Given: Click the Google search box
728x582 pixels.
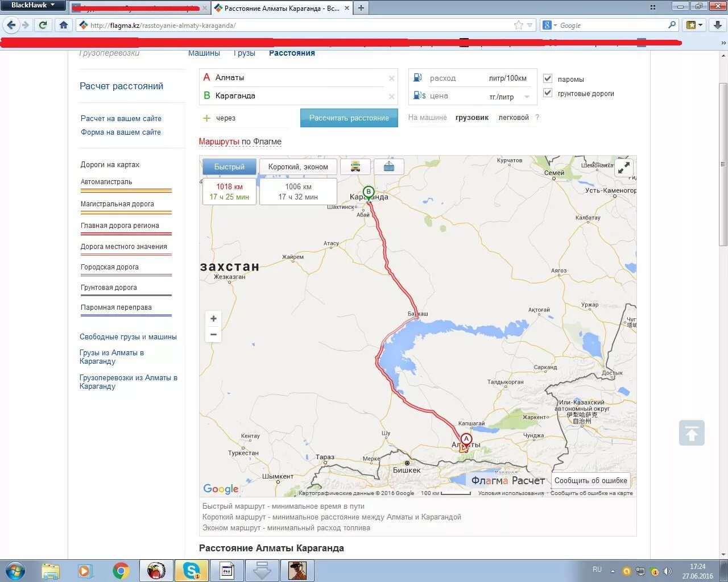Looking at the screenshot, I should click(x=613, y=25).
